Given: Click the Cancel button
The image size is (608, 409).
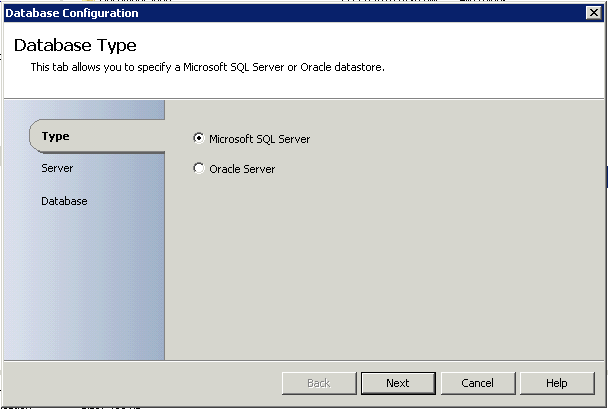Looking at the screenshot, I should [478, 383].
